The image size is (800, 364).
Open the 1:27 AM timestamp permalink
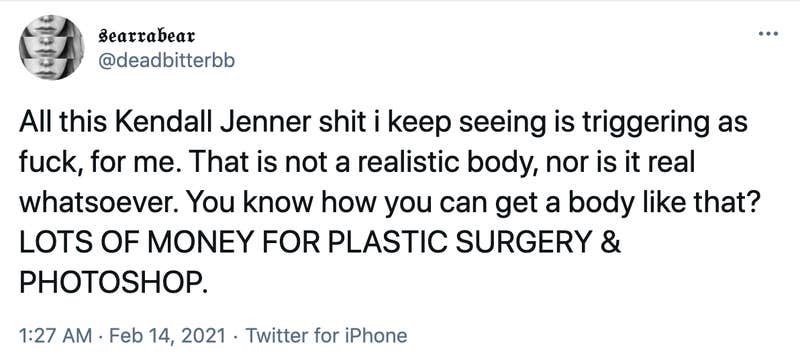click(x=56, y=336)
